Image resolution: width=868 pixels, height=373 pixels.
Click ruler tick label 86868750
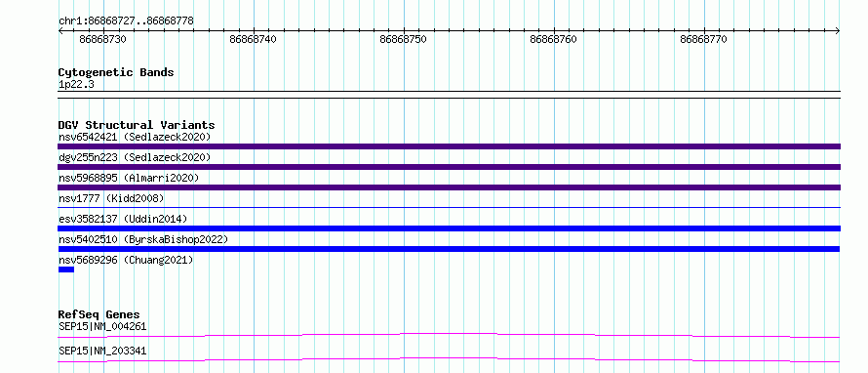(403, 39)
